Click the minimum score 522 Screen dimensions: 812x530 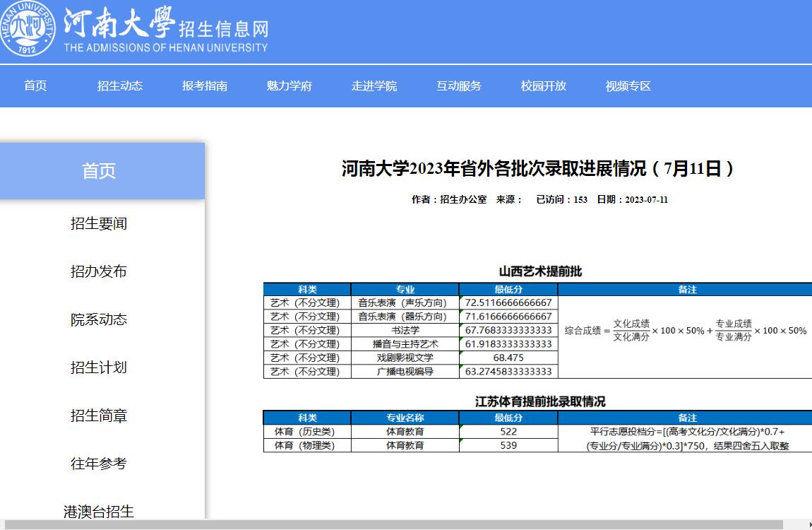[508, 432]
